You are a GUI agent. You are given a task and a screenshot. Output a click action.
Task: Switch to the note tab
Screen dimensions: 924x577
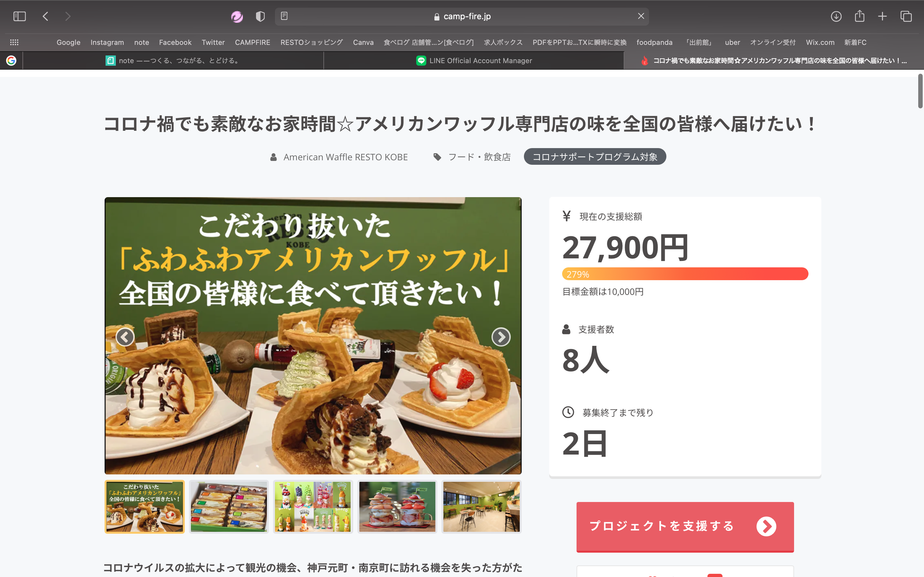click(173, 61)
